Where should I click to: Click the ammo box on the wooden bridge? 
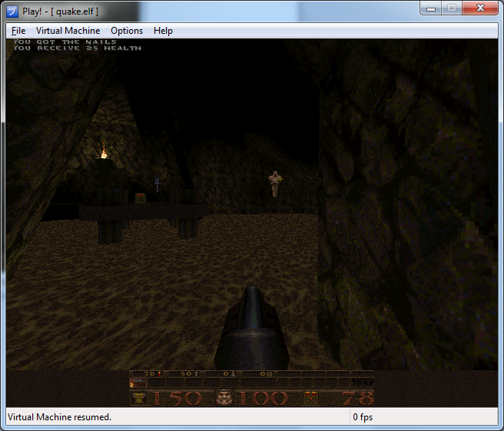pyautogui.click(x=141, y=199)
